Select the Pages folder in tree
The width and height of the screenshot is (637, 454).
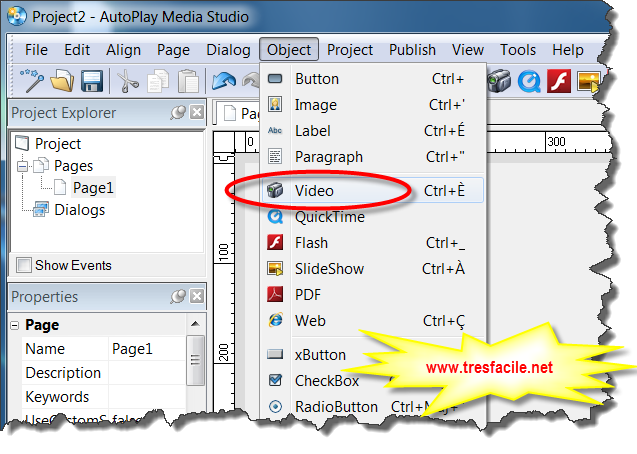(74, 166)
